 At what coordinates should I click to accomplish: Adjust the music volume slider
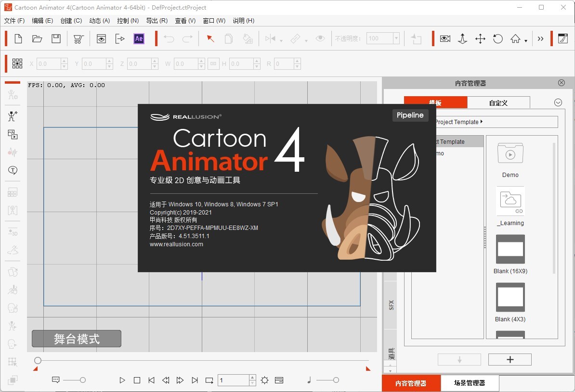(327, 380)
